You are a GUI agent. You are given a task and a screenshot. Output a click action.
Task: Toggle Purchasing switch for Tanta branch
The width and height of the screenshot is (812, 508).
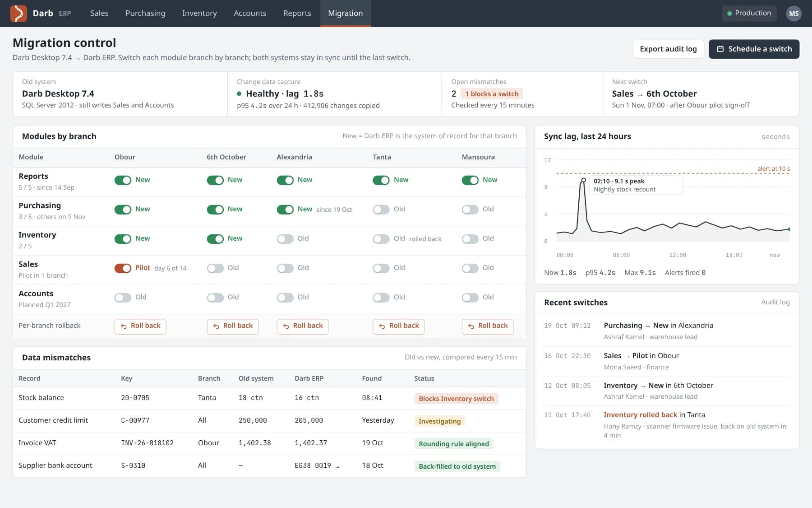(x=381, y=210)
